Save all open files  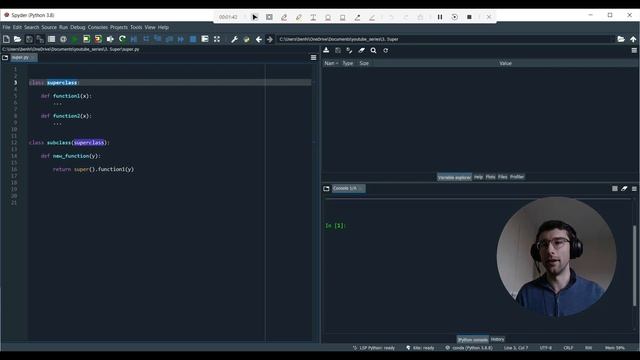tap(40, 39)
